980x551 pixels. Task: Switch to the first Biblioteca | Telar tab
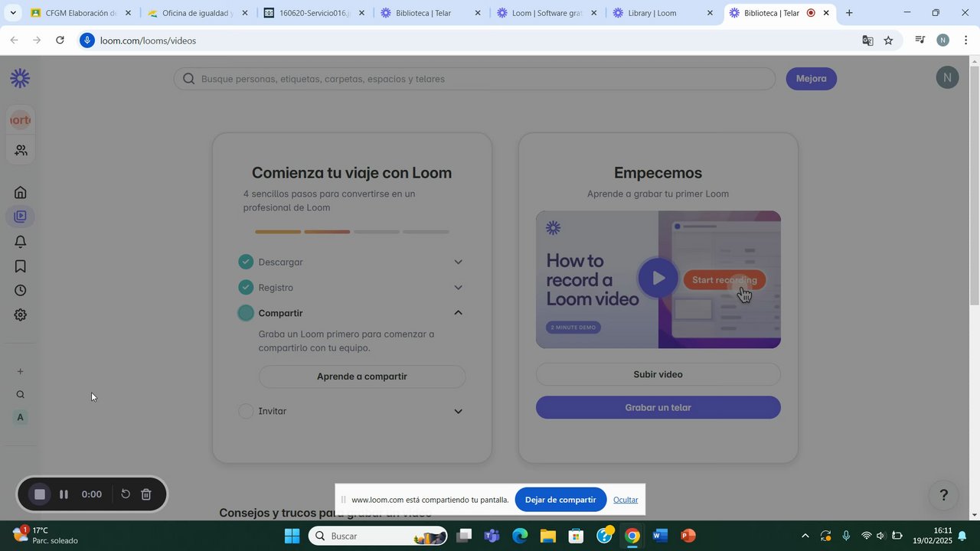[430, 13]
